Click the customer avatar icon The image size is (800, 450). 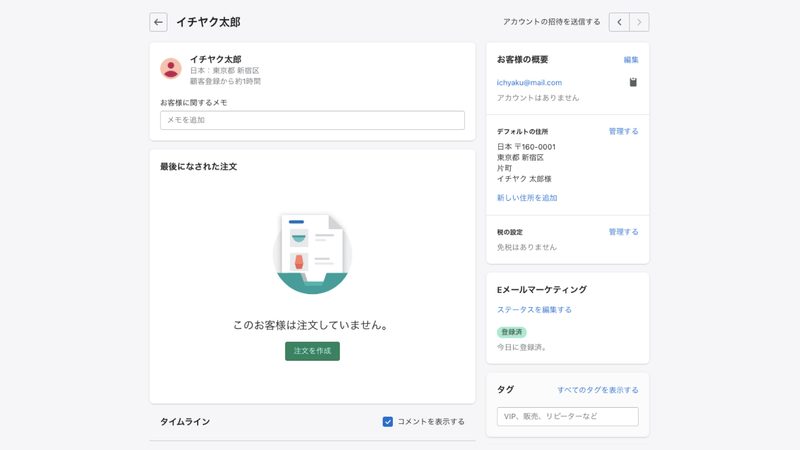(x=171, y=68)
